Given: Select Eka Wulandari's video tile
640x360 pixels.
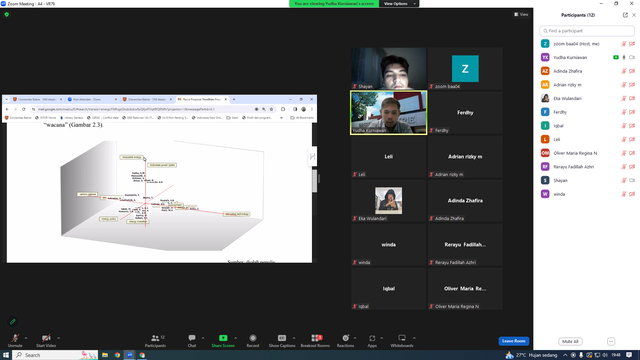Looking at the screenshot, I should pos(389,200).
